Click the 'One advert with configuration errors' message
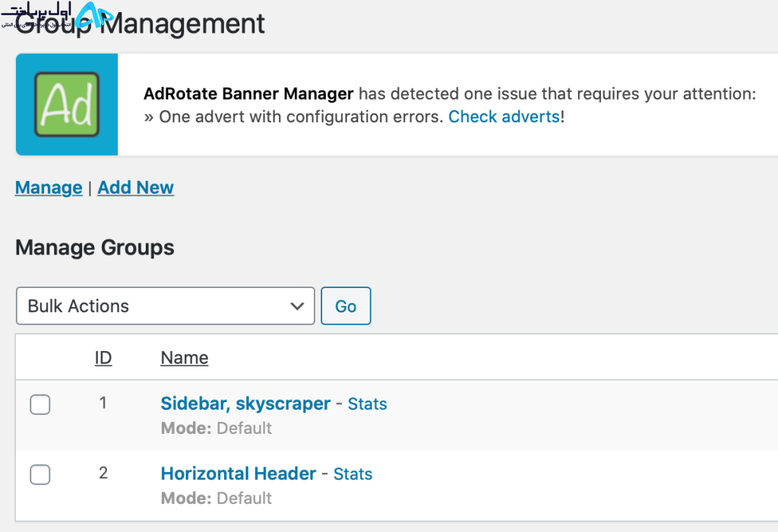Viewport: 778px width, 532px height. 301,116
